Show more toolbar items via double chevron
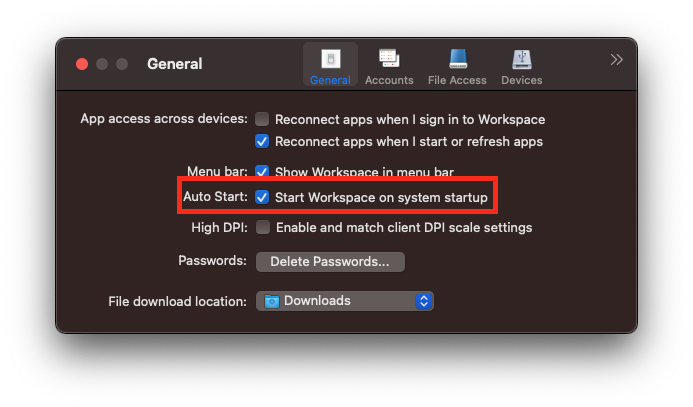 coord(616,60)
